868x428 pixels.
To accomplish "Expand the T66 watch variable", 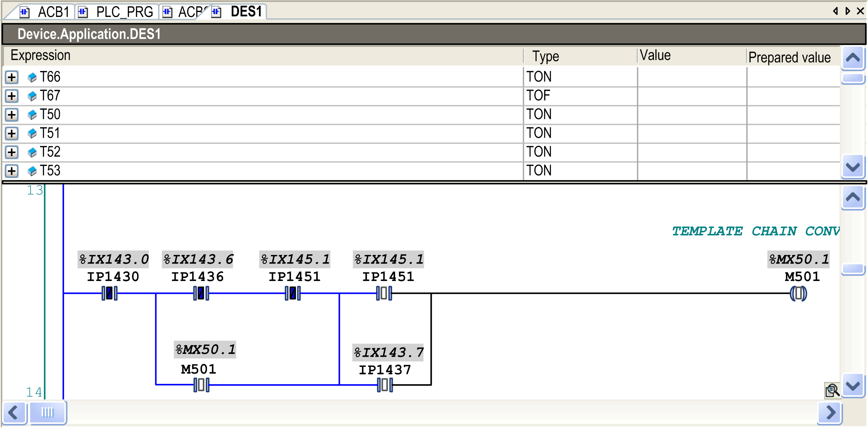I will click(x=11, y=77).
